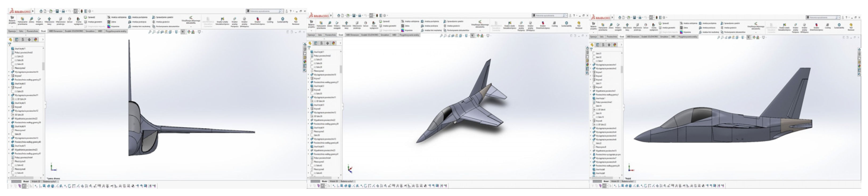
Task: Open Help question-mark icon in side-view jet window
Action: (846, 17)
